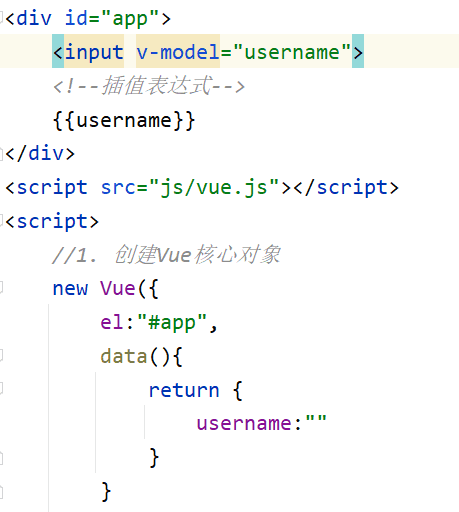Collapse the new Vue({ fold marker
The height and width of the screenshot is (512, 459).
[x=1, y=288]
